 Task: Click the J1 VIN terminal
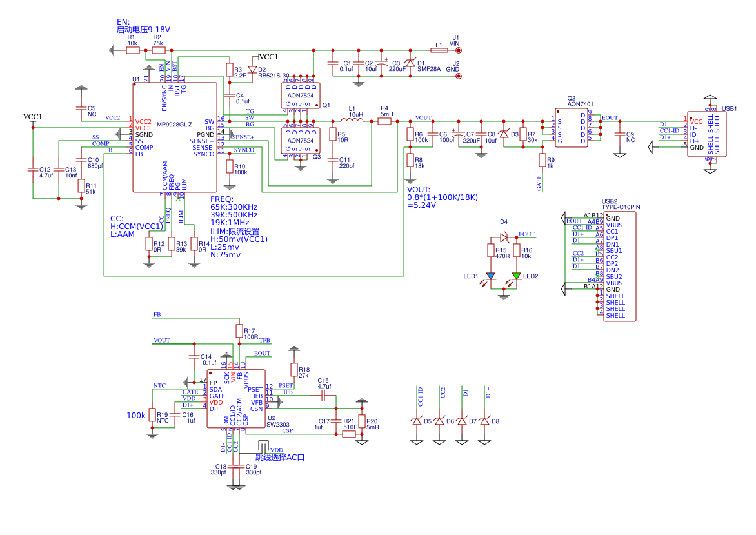pos(459,50)
